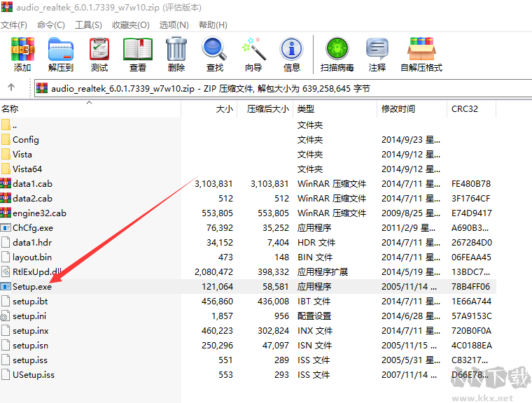The width and height of the screenshot is (532, 403).
Task: Click the setup.ini settings file icon
Action: click(5, 316)
